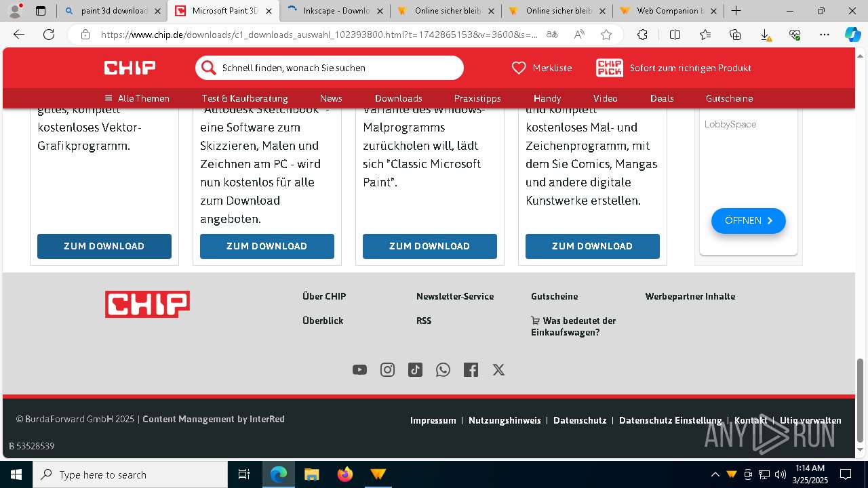Viewport: 868px width, 488px height.
Task: Open the Newsletter-Service footer link
Action: (455, 296)
